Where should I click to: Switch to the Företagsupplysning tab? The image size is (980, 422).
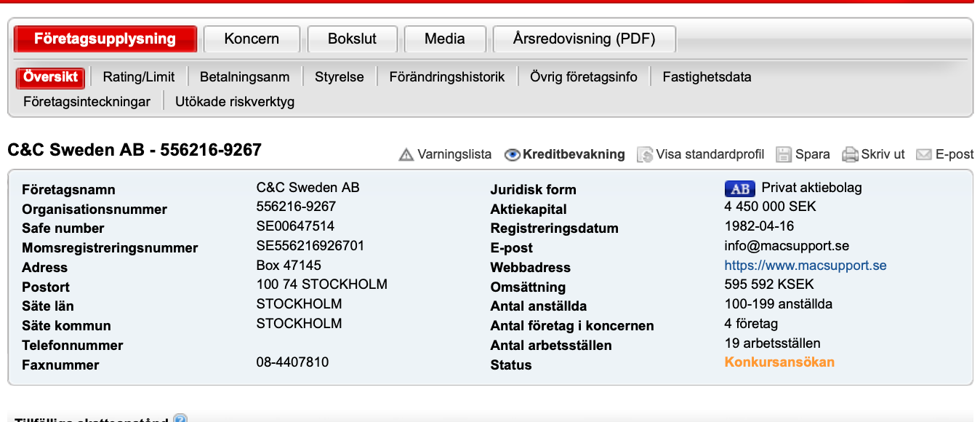(105, 39)
